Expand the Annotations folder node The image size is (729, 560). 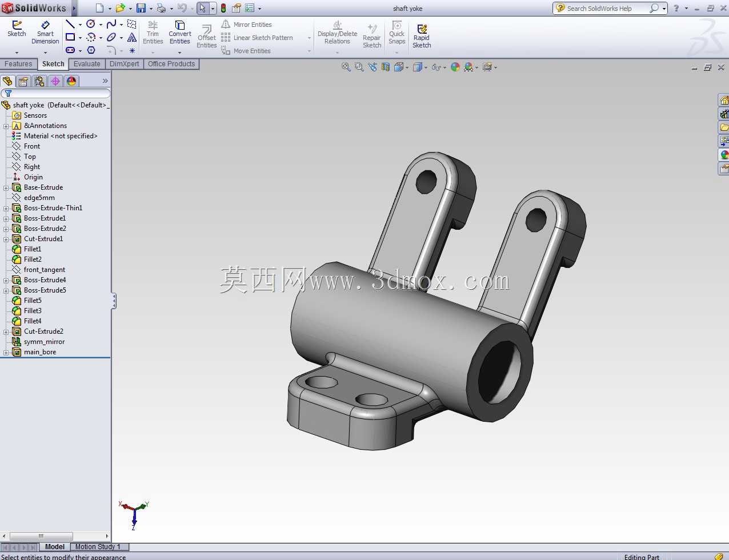tap(6, 126)
